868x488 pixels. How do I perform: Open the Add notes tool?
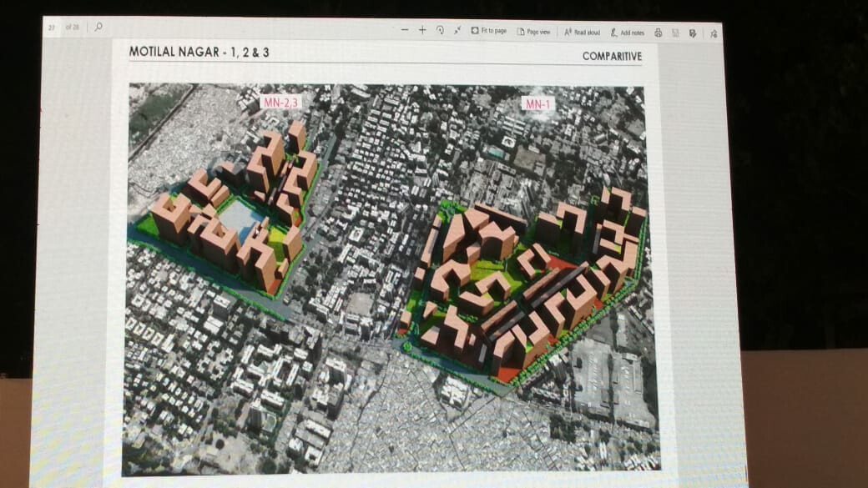628,33
